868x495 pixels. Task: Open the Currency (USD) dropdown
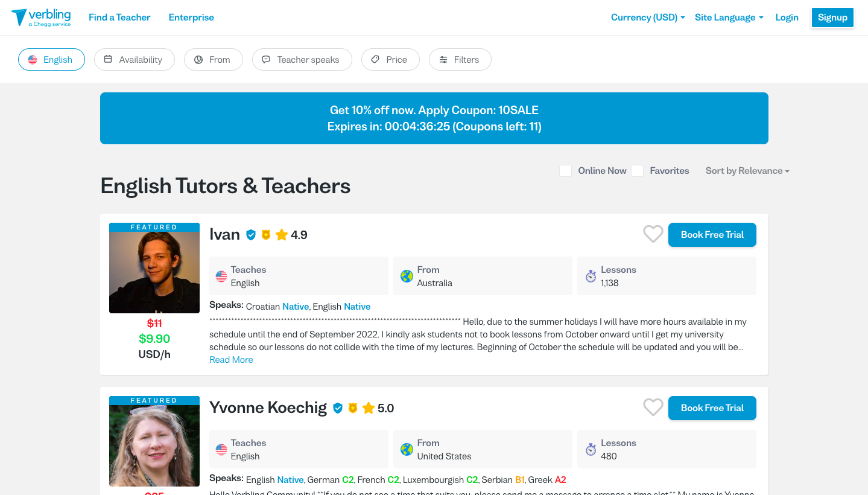[647, 18]
